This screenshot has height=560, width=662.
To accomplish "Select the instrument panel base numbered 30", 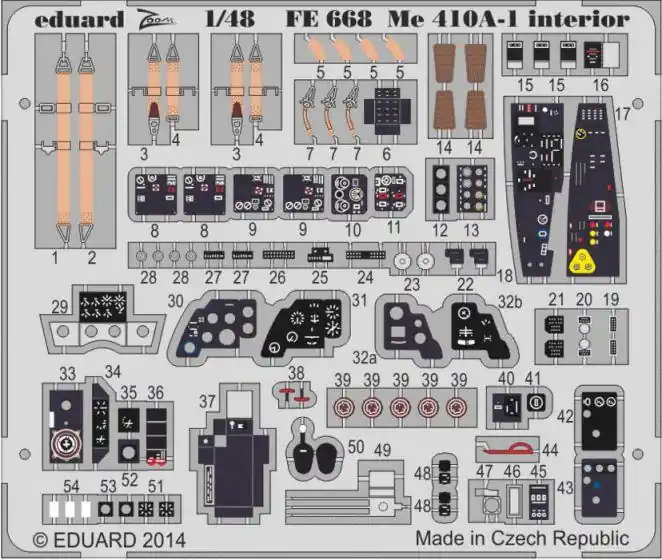I will pos(219,328).
